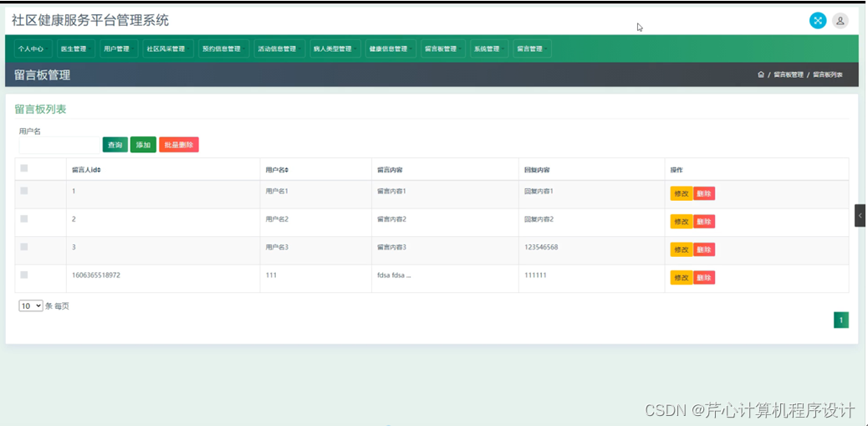Open the user avatar icon menu
This screenshot has height=426, width=868.
tap(840, 20)
